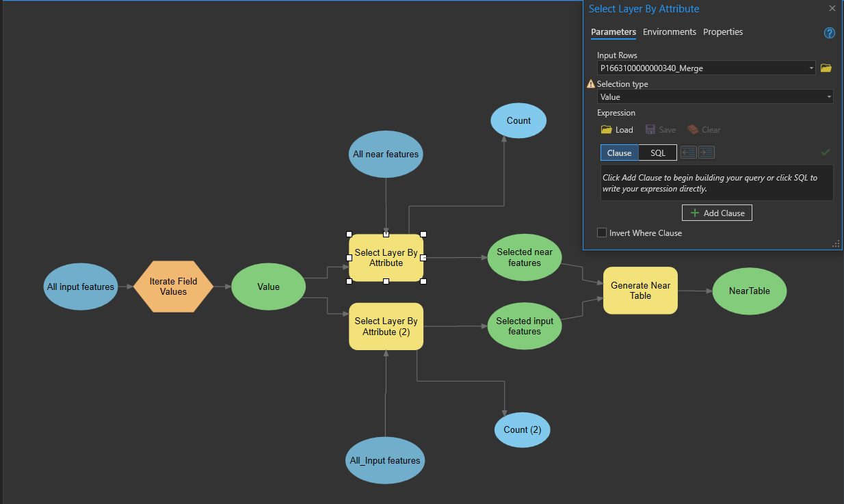Switch to the Parameters tab

(x=614, y=32)
